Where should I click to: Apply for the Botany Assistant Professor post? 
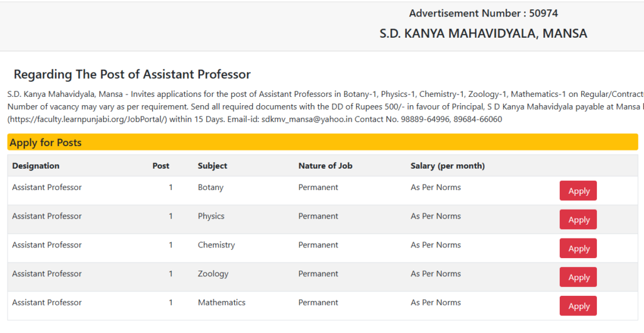coord(578,191)
